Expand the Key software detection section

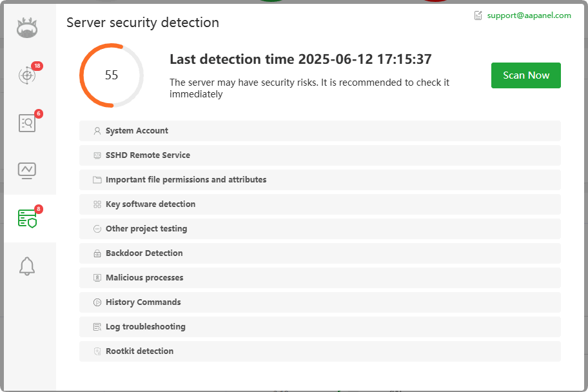point(320,204)
